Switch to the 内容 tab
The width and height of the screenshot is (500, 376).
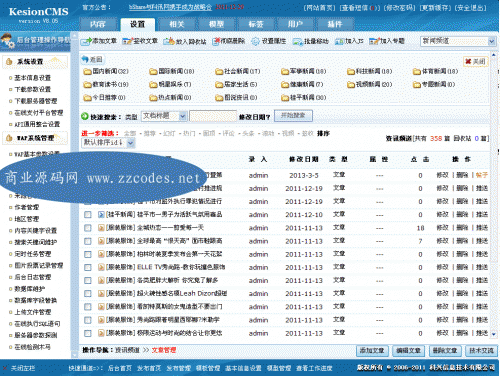pos(98,24)
